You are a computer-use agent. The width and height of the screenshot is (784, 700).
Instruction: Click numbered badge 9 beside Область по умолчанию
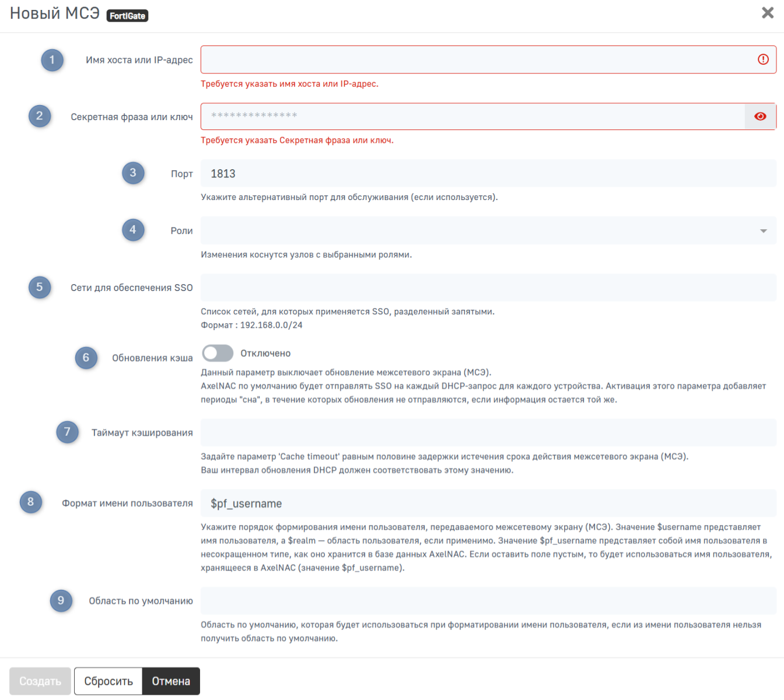61,601
